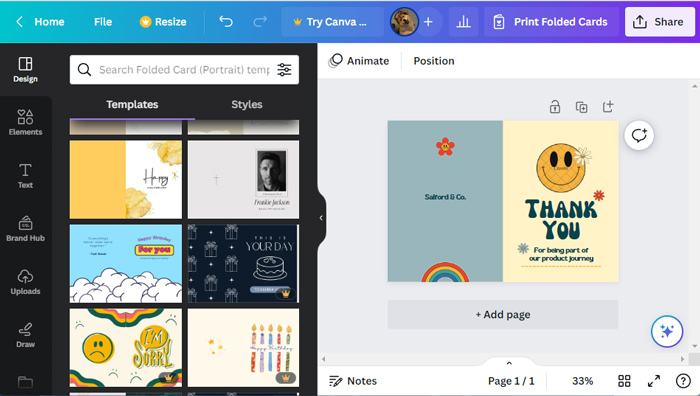Toggle the grid view icon
700x396 pixels.
point(624,381)
